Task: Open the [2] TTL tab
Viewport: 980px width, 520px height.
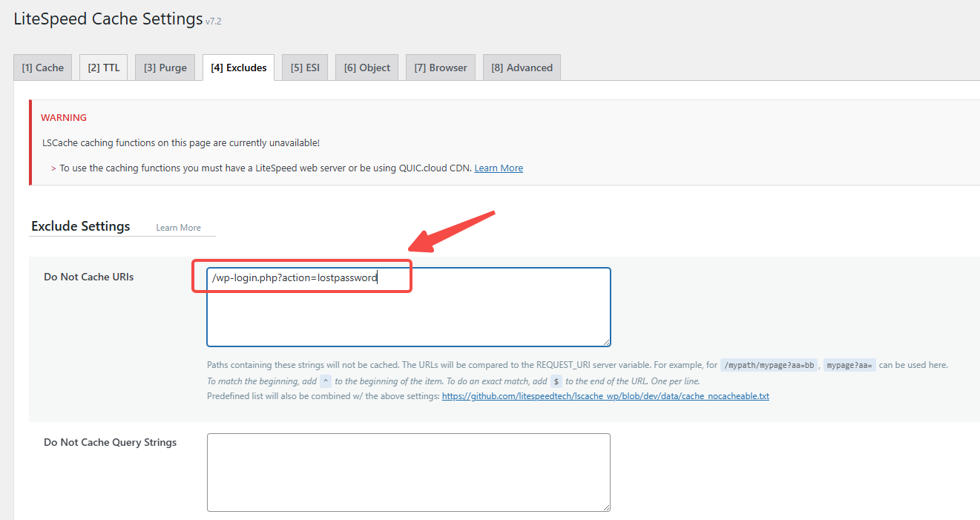Action: [103, 67]
